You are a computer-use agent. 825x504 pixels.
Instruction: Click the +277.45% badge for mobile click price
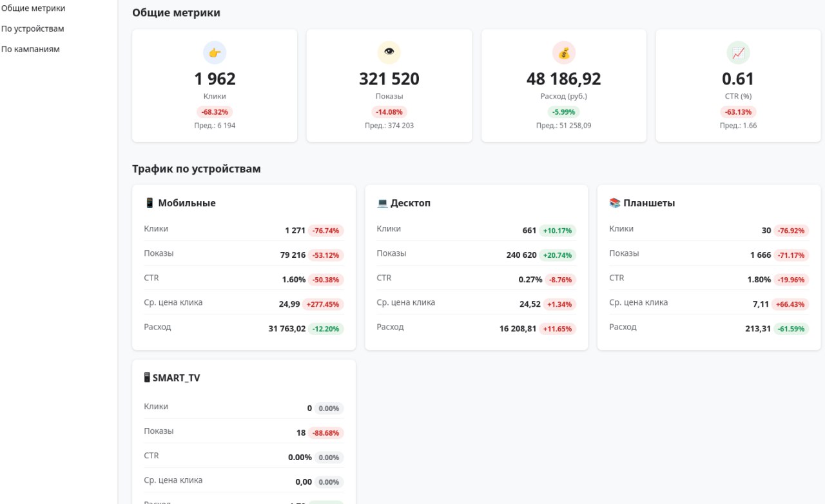pyautogui.click(x=324, y=304)
